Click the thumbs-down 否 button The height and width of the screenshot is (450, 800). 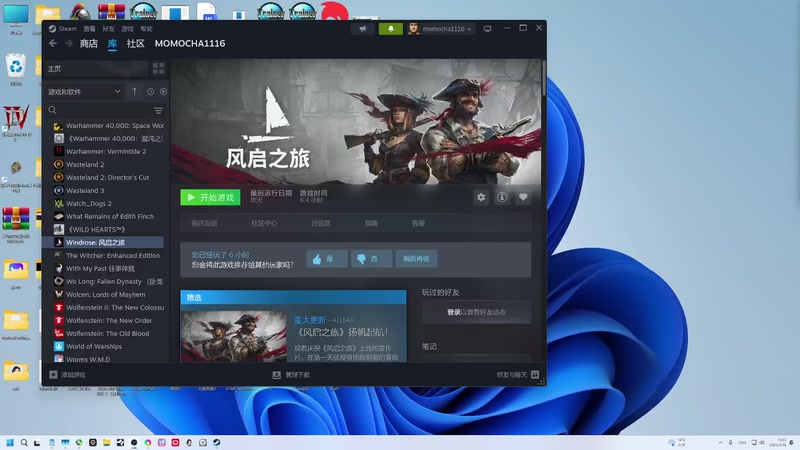click(x=371, y=259)
